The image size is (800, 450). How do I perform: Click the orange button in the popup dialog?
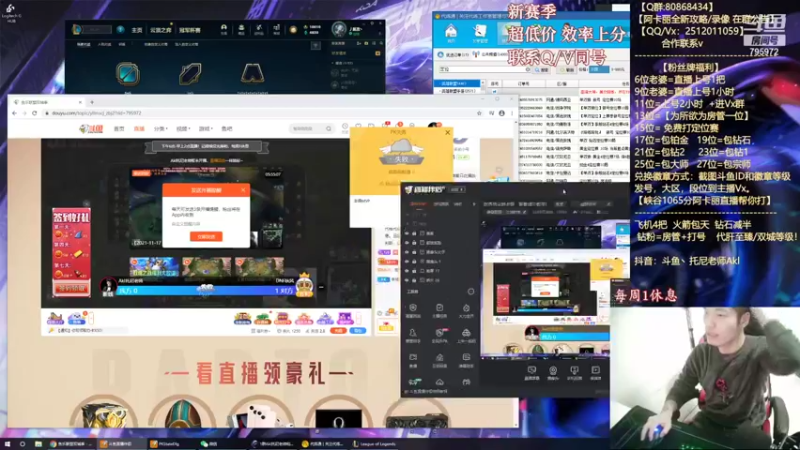click(206, 236)
